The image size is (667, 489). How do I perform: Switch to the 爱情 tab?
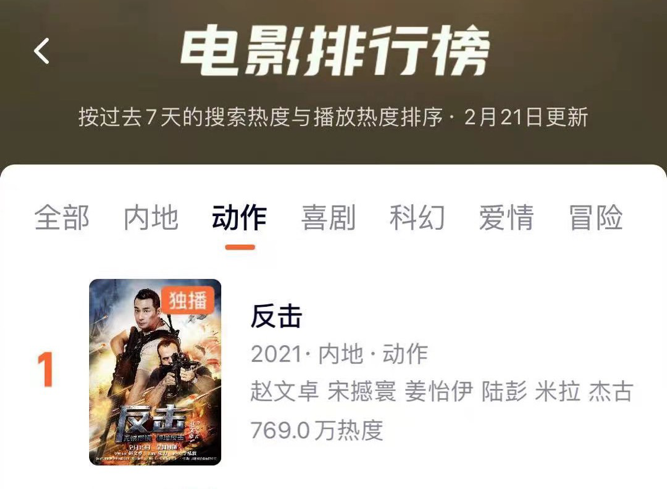click(507, 218)
